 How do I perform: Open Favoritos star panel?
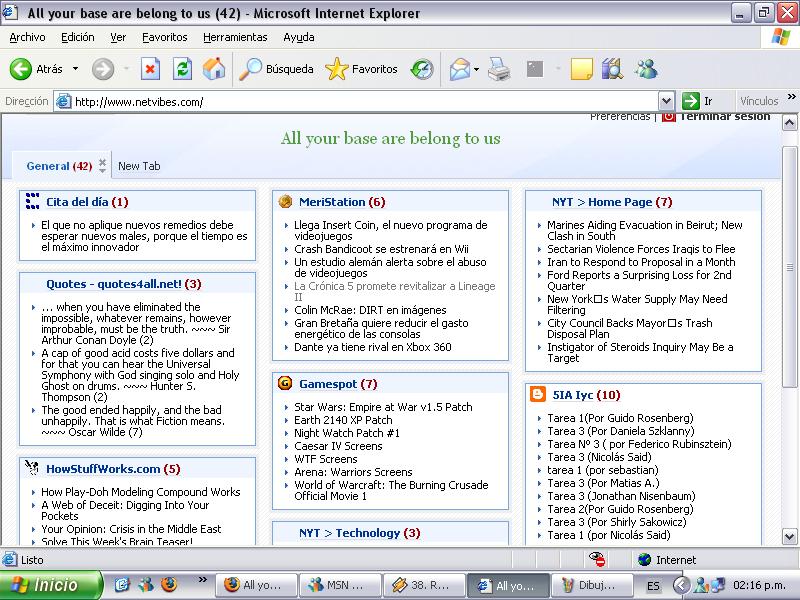click(361, 69)
